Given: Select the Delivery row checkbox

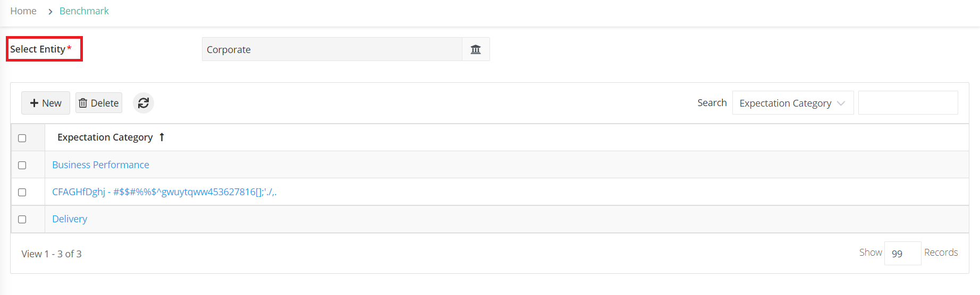Looking at the screenshot, I should 22,219.
